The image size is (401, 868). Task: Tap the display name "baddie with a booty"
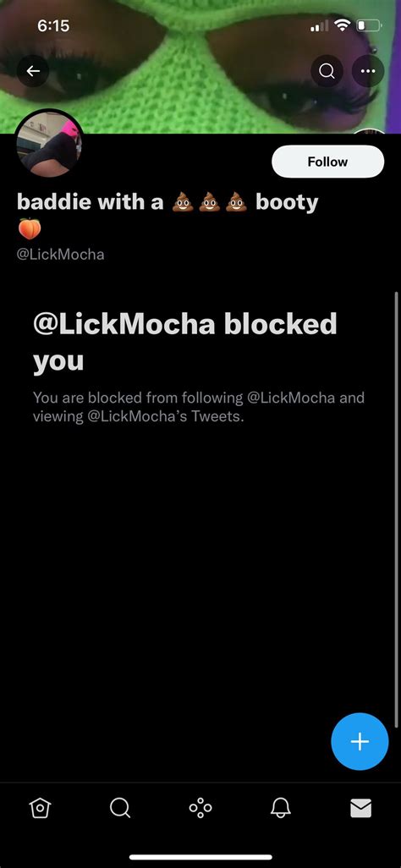(x=168, y=202)
